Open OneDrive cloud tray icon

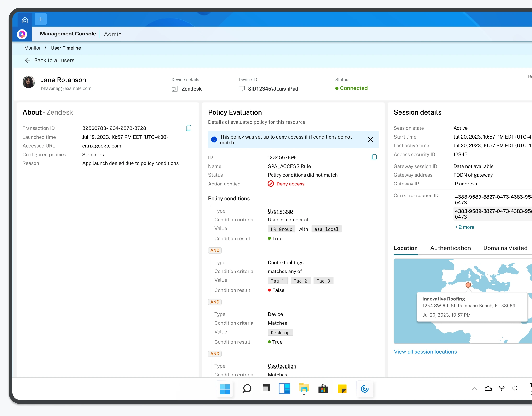[x=488, y=389]
